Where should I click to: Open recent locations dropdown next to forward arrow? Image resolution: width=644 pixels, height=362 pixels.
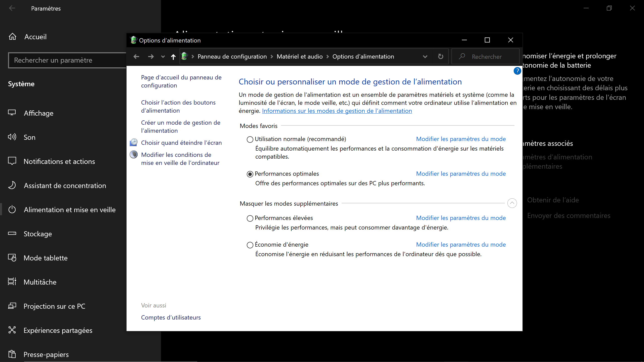pos(163,57)
